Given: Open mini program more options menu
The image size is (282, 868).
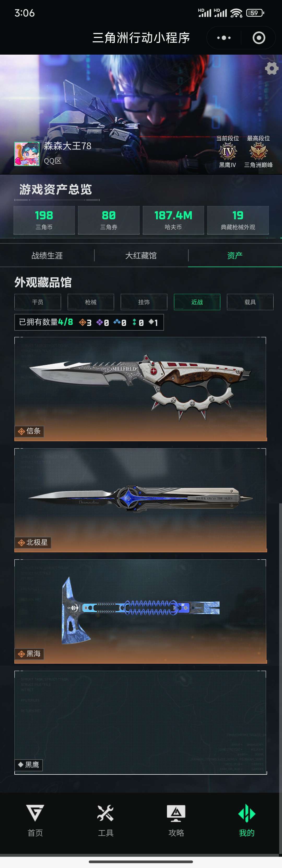Looking at the screenshot, I should 224,38.
